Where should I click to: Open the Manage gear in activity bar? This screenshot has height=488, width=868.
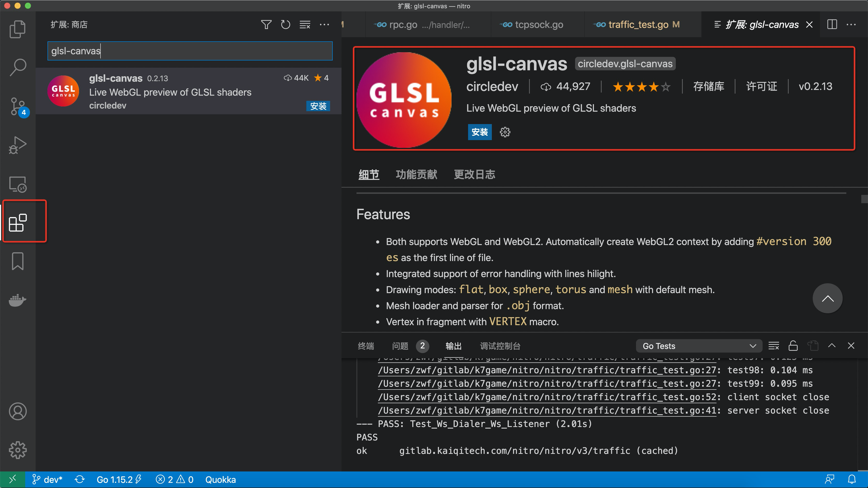coord(18,450)
